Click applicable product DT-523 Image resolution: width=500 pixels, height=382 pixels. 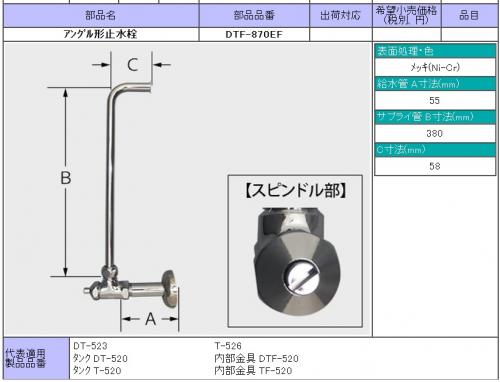pos(90,346)
